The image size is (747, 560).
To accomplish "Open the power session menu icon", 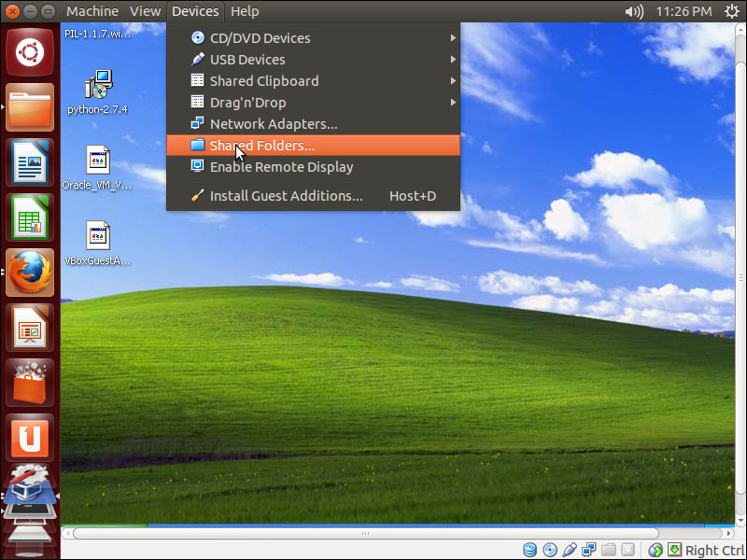I will (732, 11).
